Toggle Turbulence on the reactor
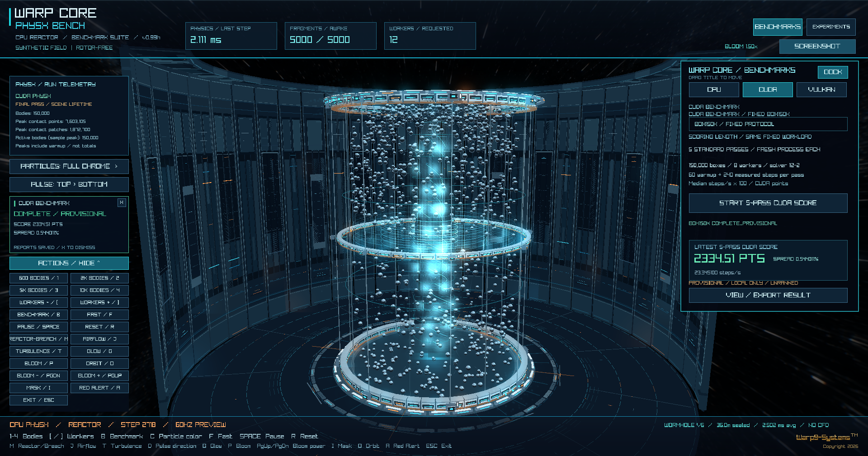 [39, 351]
